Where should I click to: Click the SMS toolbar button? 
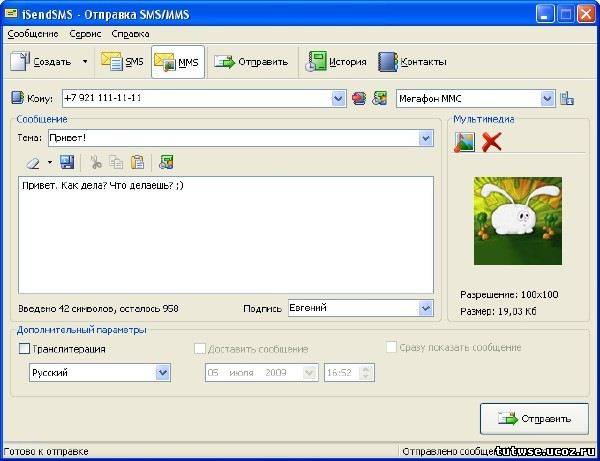125,62
